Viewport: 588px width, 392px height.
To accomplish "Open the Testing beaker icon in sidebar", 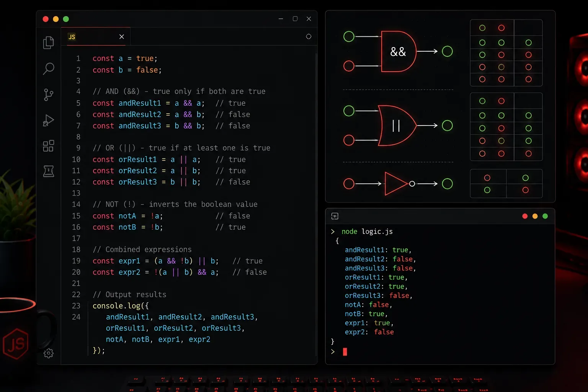I will [49, 171].
